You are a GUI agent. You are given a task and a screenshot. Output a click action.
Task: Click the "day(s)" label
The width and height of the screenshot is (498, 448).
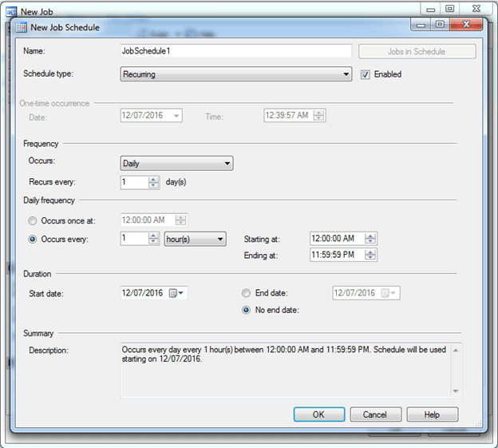click(x=176, y=182)
